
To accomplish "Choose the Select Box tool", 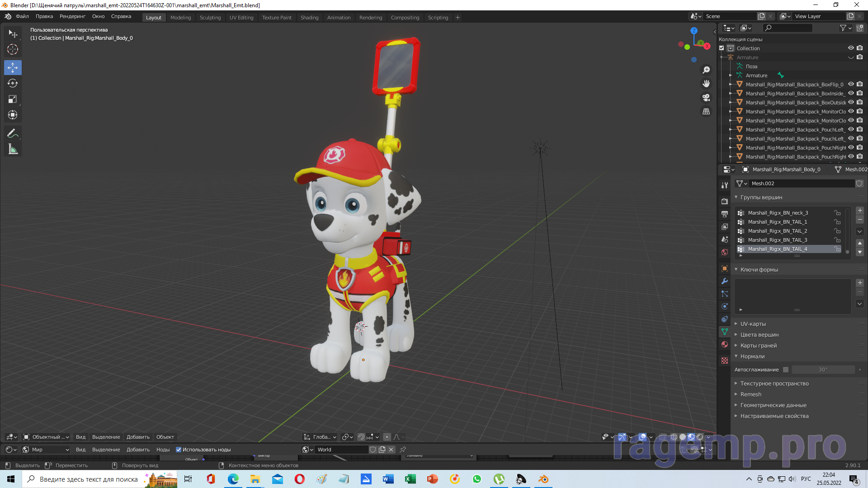I will click(x=13, y=34).
